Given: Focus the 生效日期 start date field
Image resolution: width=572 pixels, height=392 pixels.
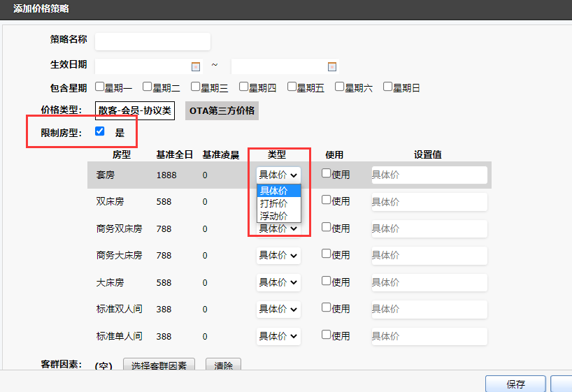Looking at the screenshot, I should (148, 67).
